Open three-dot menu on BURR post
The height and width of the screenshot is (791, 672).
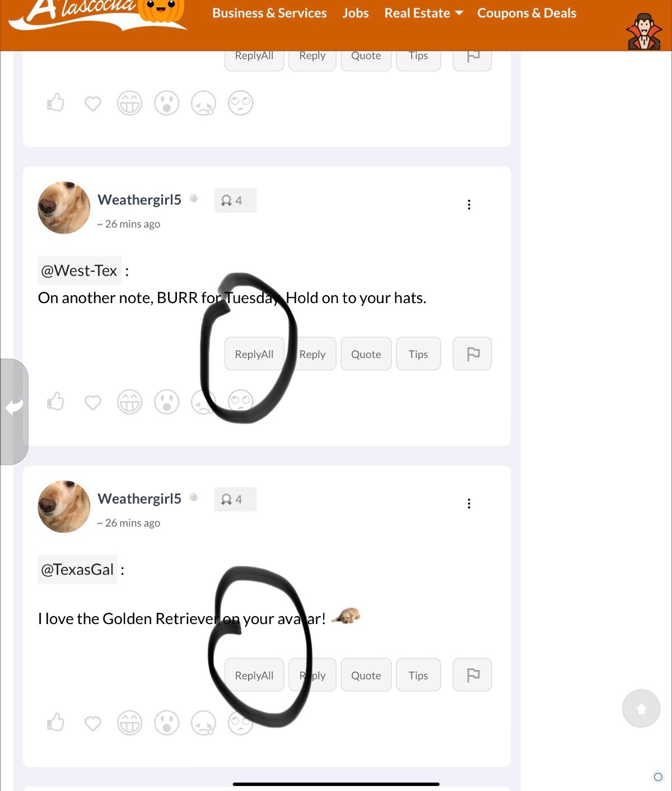tap(469, 204)
